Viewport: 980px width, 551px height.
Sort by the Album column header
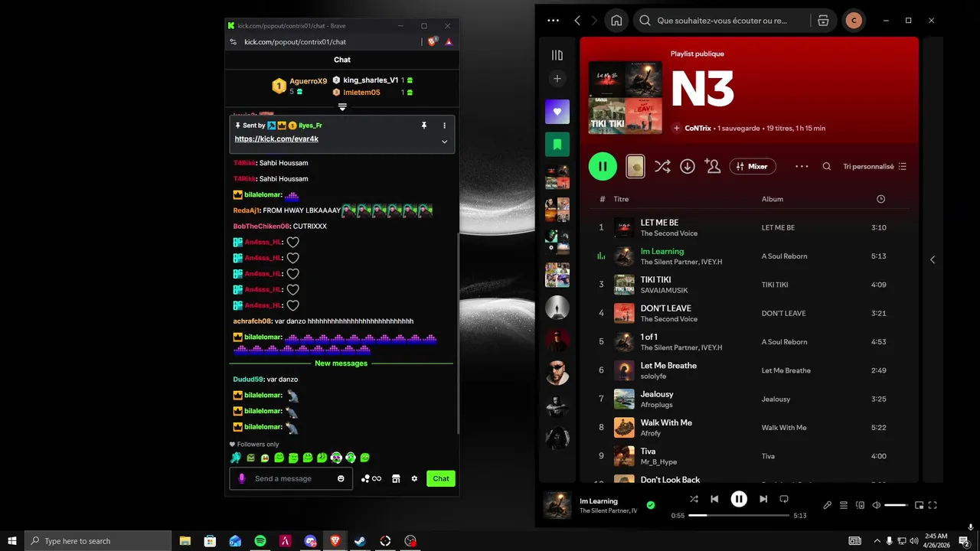772,199
